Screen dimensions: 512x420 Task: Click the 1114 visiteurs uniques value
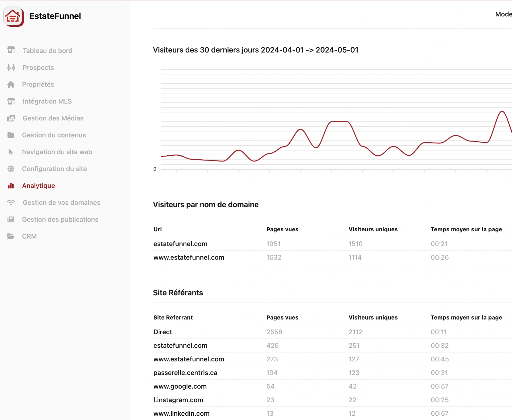pyautogui.click(x=355, y=257)
